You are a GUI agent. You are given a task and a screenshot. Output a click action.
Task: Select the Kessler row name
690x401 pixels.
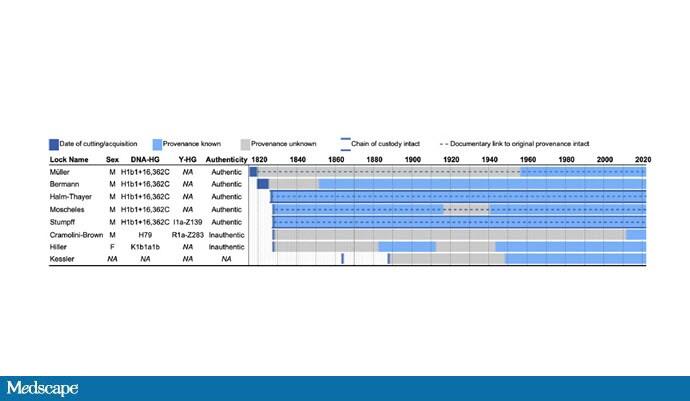(x=63, y=259)
